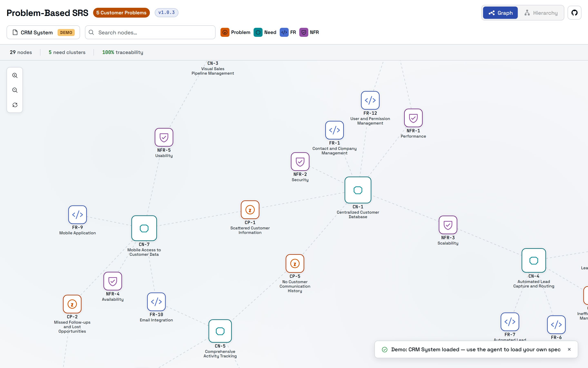The height and width of the screenshot is (368, 588).
Task: Toggle the NFR legend filter
Action: click(x=309, y=32)
